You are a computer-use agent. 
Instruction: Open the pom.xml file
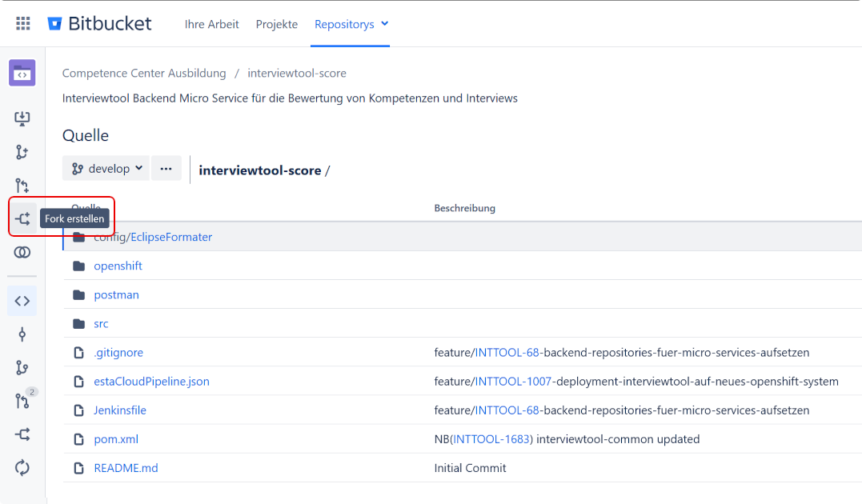(x=116, y=439)
